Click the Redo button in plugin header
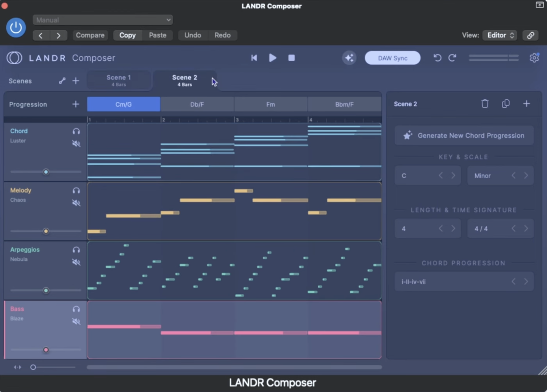The width and height of the screenshot is (547, 392). tap(222, 35)
